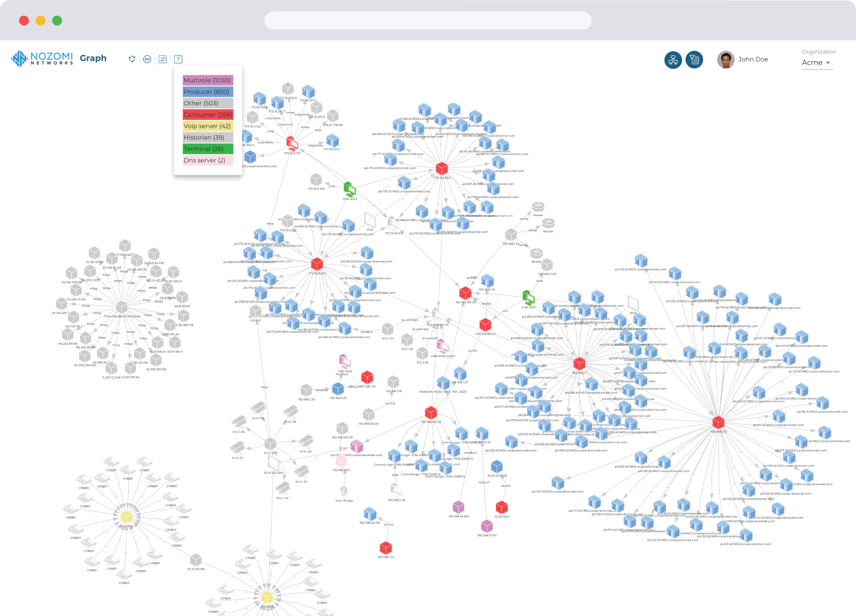Click the refresh graph icon
Image resolution: width=856 pixels, height=616 pixels.
point(132,59)
